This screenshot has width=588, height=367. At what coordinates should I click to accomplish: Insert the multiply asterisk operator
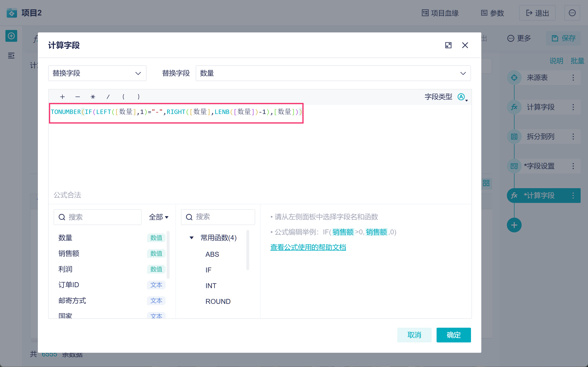pos(93,97)
